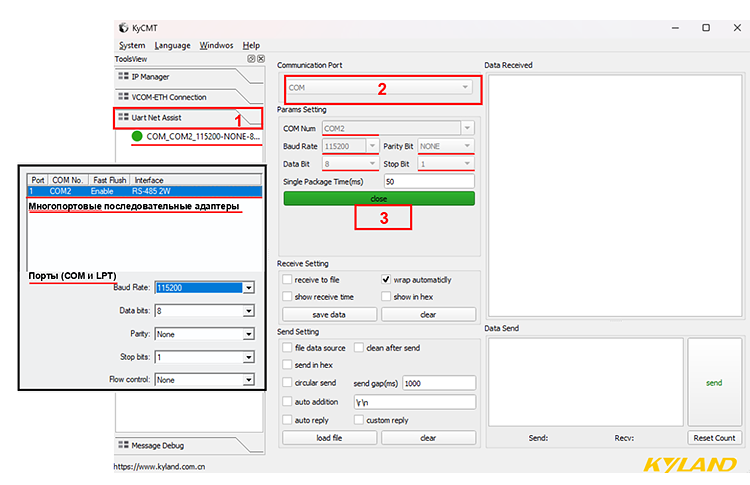
Task: Click the green close port button
Action: 379,198
